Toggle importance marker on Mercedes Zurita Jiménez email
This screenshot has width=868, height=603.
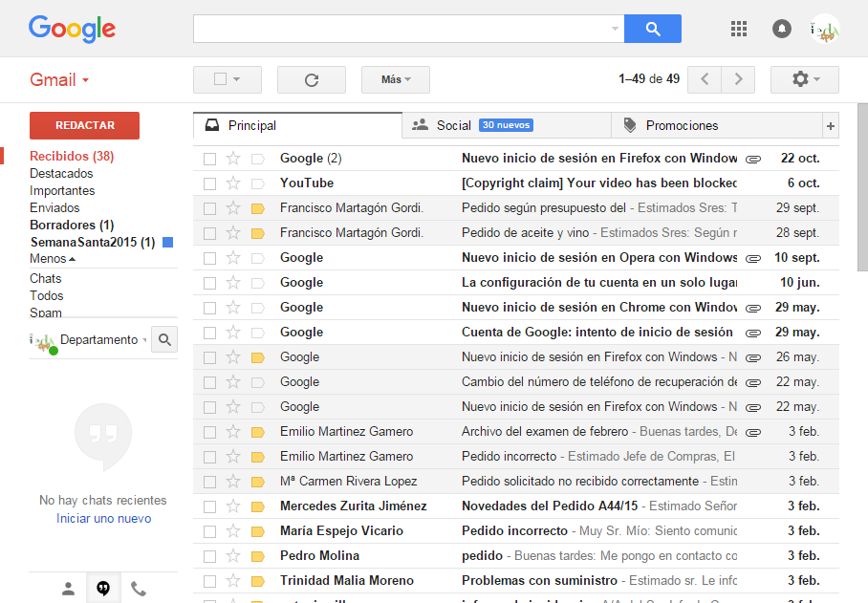(x=257, y=506)
